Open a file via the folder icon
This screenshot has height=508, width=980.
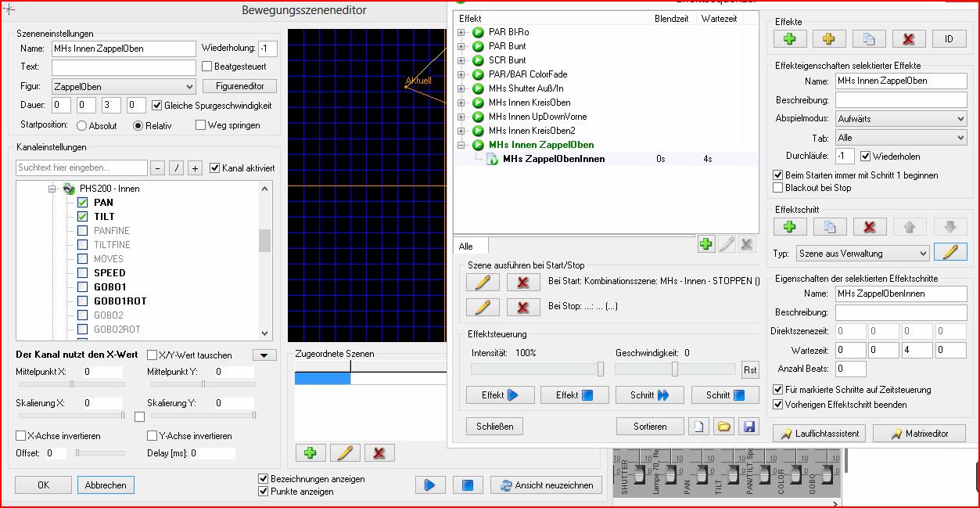tap(723, 427)
